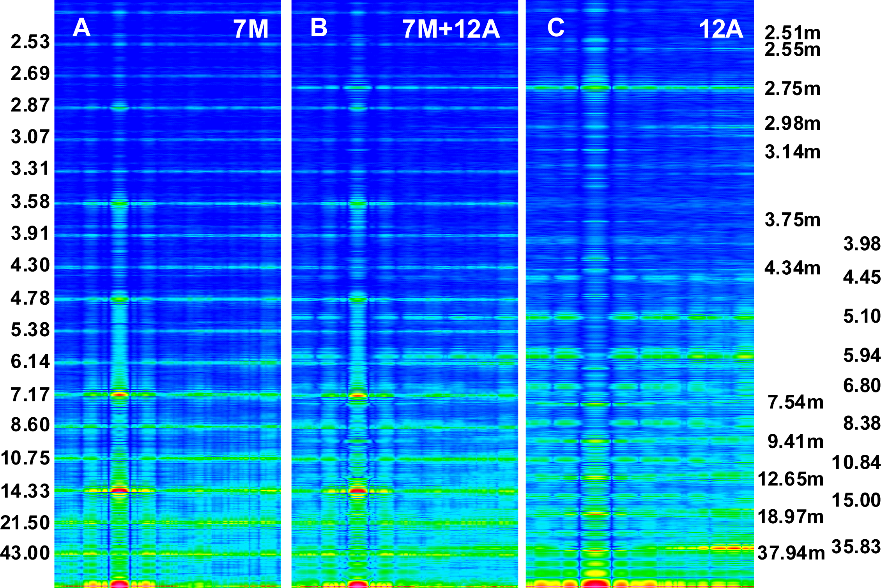Image resolution: width=881 pixels, height=588 pixels.
Task: Click red hotspot at 14.33 in panel A
Action: pyautogui.click(x=120, y=490)
